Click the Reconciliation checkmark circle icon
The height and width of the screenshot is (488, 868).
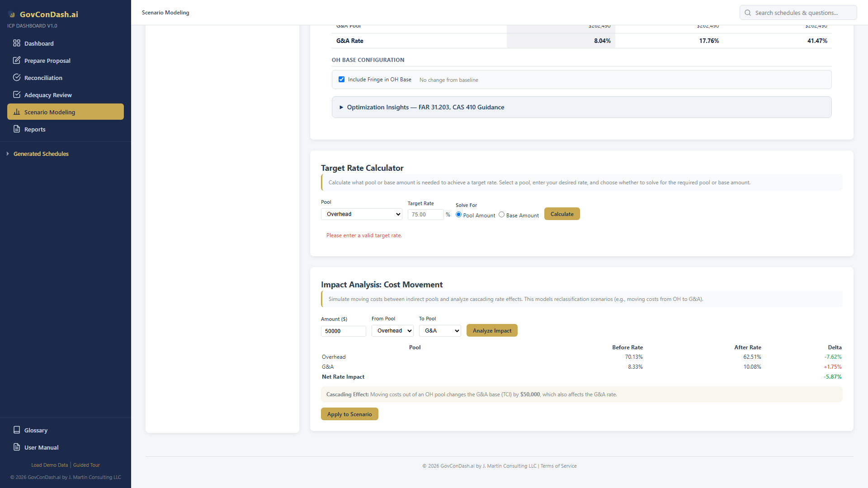coord(17,78)
